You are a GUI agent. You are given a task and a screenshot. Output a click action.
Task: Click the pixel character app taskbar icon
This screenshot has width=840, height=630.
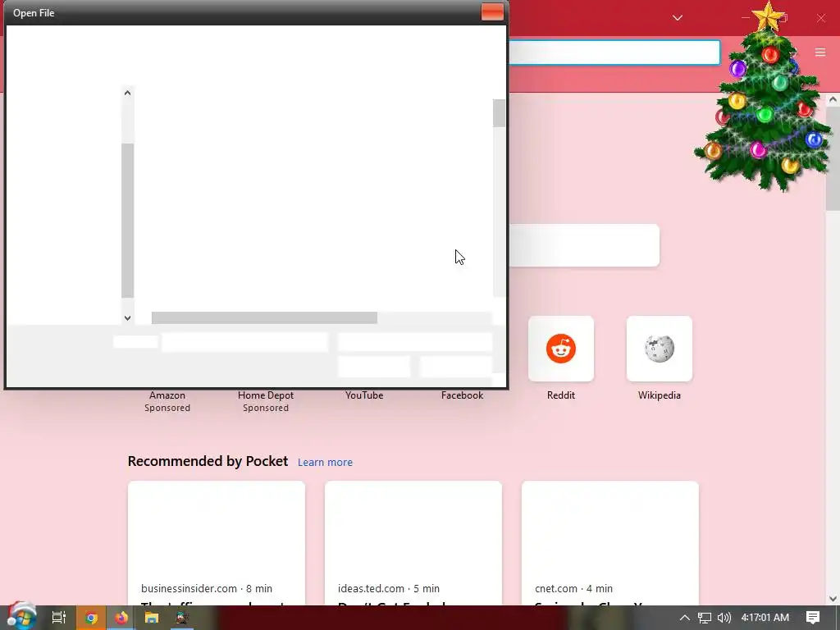pos(181,618)
